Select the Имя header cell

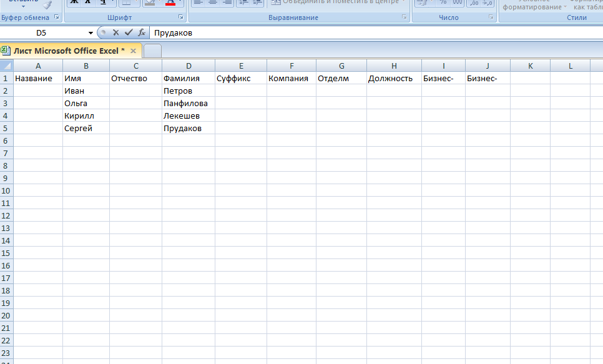[86, 78]
